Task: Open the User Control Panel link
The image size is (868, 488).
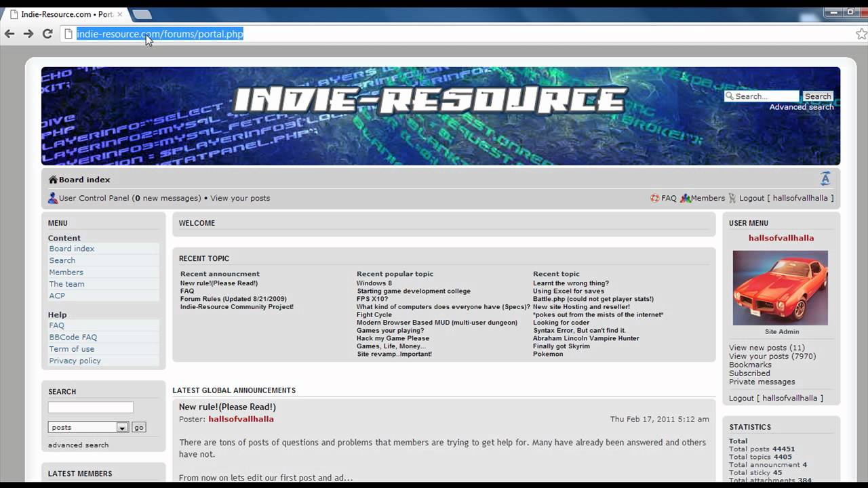Action: click(94, 198)
